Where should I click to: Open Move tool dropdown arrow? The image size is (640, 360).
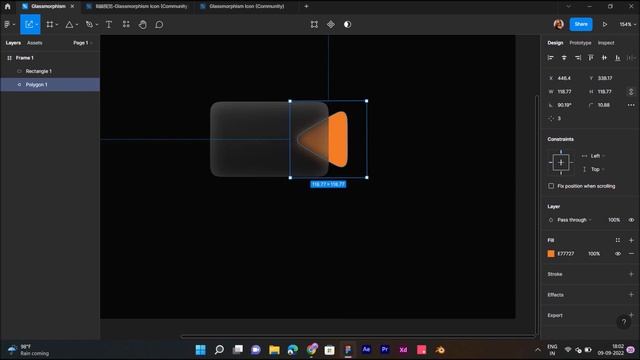(37, 25)
